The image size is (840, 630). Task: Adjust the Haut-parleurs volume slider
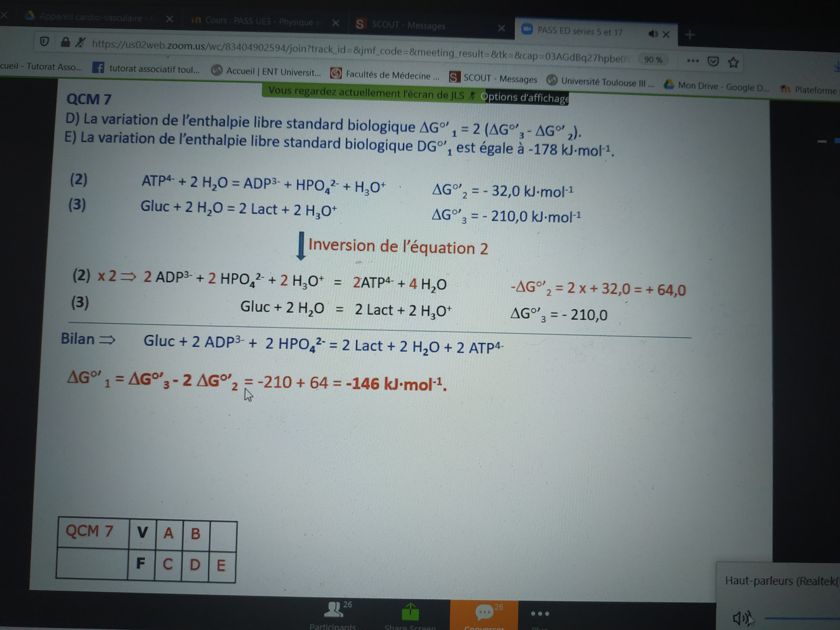801,618
